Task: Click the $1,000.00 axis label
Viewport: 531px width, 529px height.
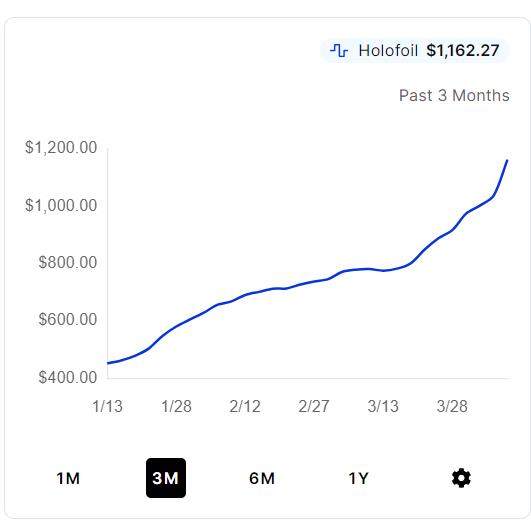Action: [61, 205]
